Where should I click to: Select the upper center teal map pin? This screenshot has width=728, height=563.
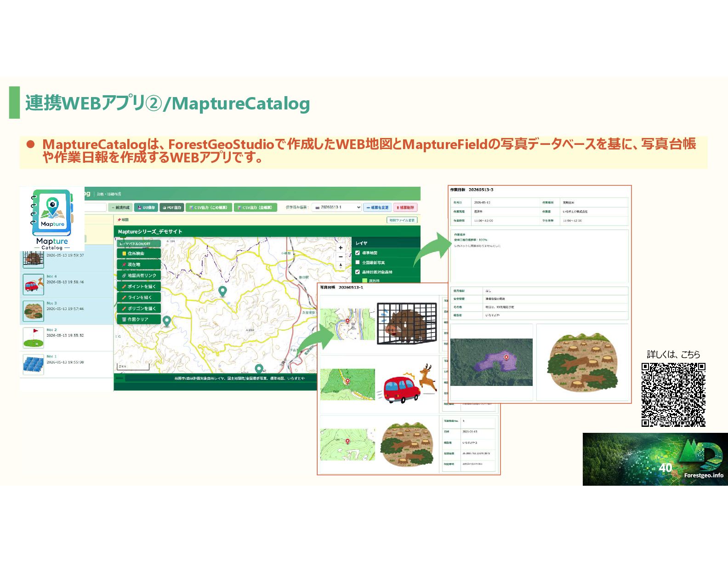coord(222,291)
